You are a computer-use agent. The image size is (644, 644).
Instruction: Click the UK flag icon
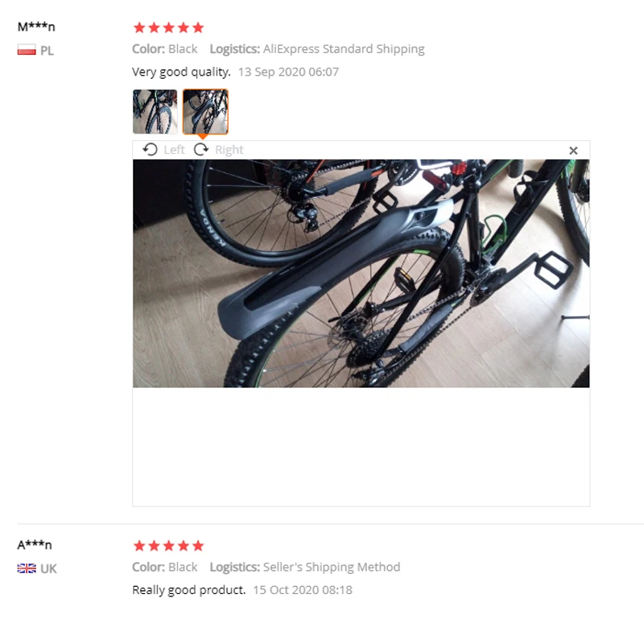coord(27,568)
